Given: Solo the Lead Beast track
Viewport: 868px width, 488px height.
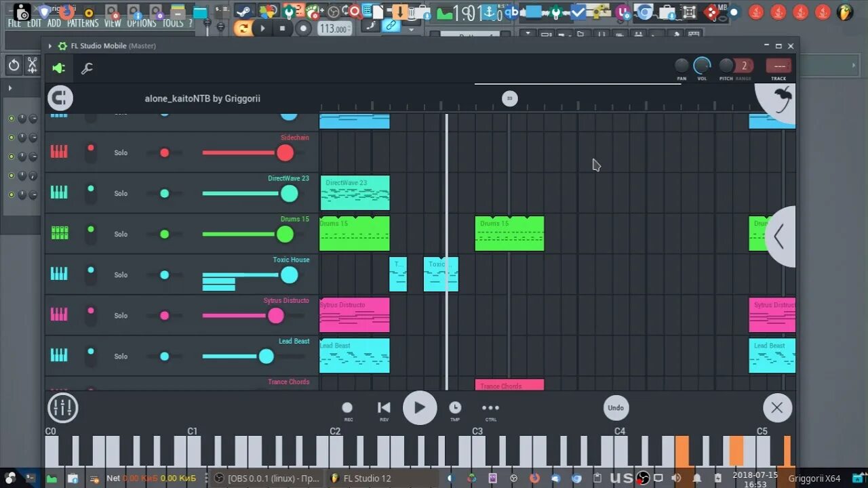Looking at the screenshot, I should (121, 356).
